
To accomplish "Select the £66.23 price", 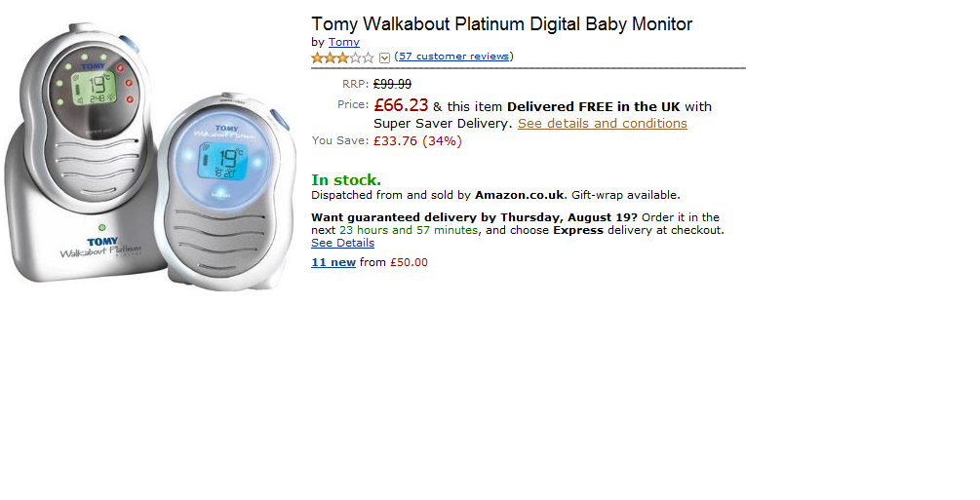I will point(400,105).
